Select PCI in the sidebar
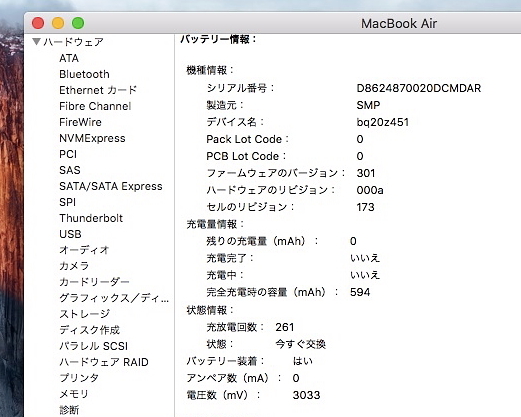Screen dimensions: 521x417 68,154
